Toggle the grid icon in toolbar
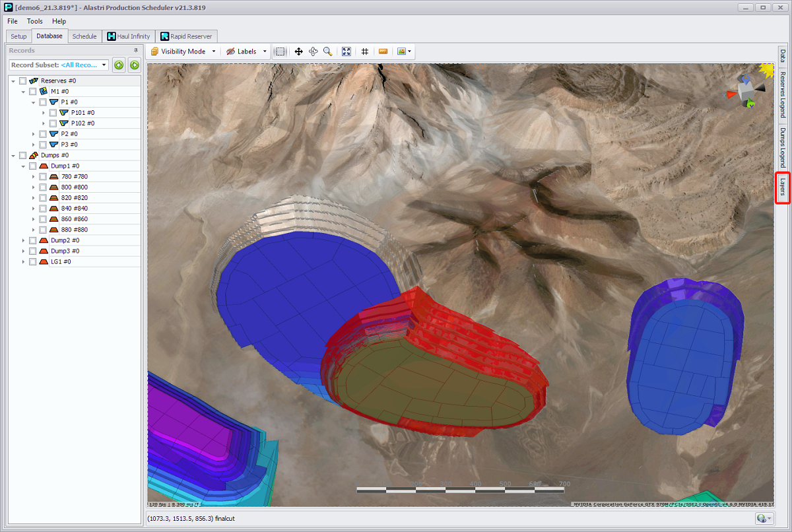The height and width of the screenshot is (532, 792). [x=364, y=51]
